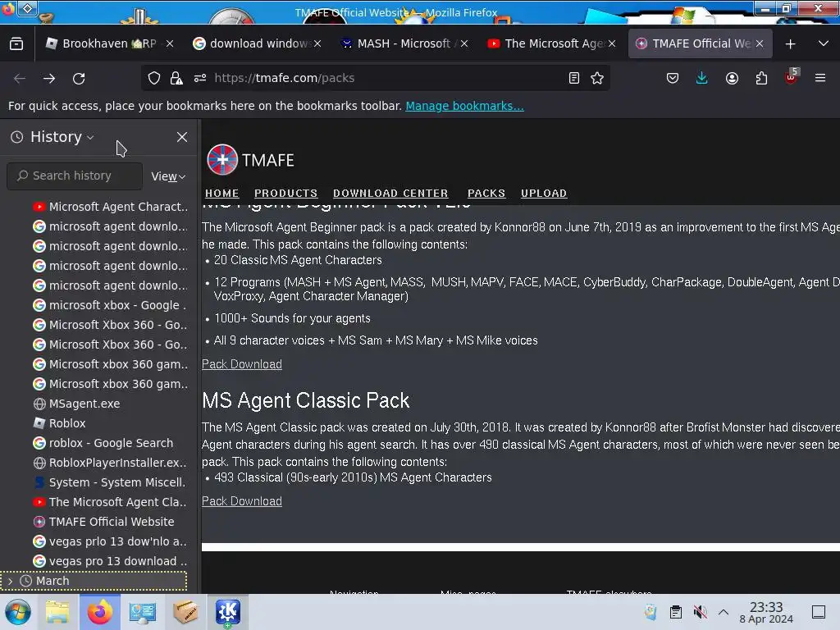Click the tmafe.com/packs address bar
840x630 pixels.
click(x=375, y=78)
